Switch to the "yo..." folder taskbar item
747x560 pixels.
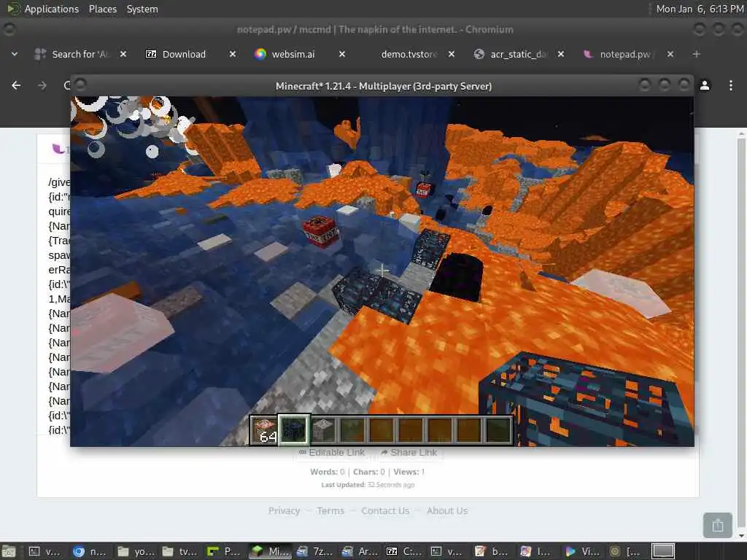[135, 551]
